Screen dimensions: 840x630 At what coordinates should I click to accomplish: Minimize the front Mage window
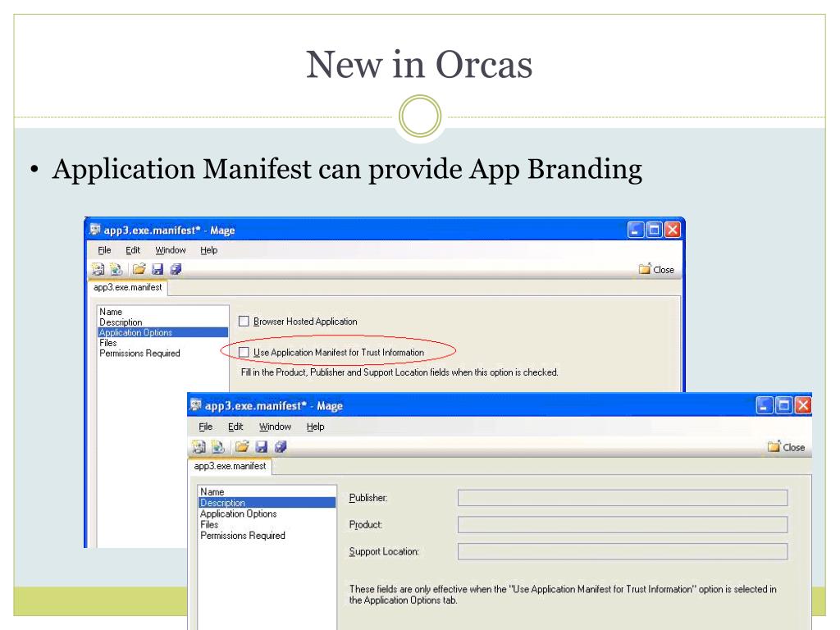tap(765, 405)
